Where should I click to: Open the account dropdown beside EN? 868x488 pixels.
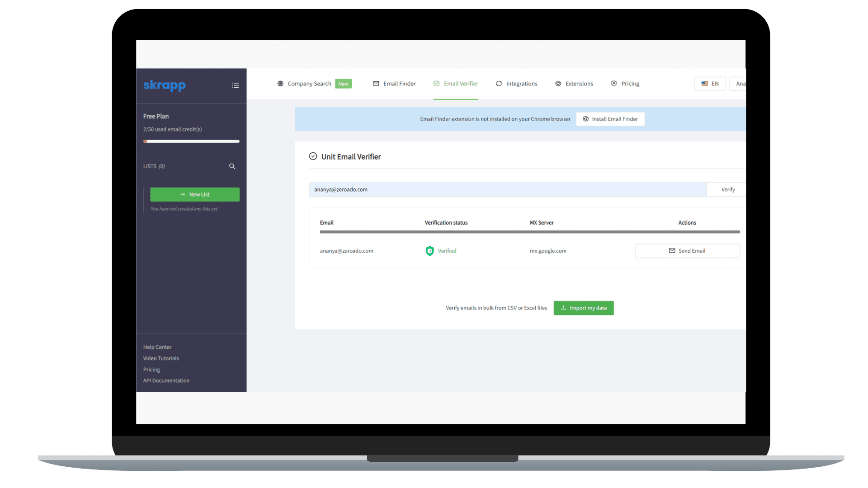(739, 84)
